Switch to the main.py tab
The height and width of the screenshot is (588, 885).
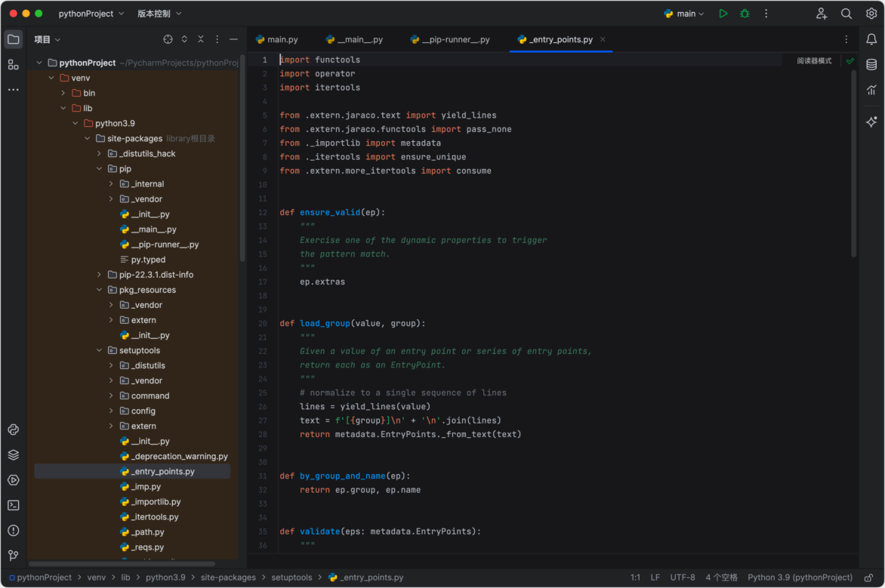[279, 38]
